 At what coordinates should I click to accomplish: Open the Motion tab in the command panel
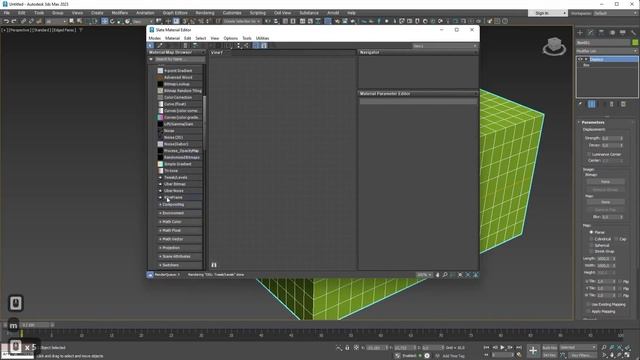click(x=612, y=32)
